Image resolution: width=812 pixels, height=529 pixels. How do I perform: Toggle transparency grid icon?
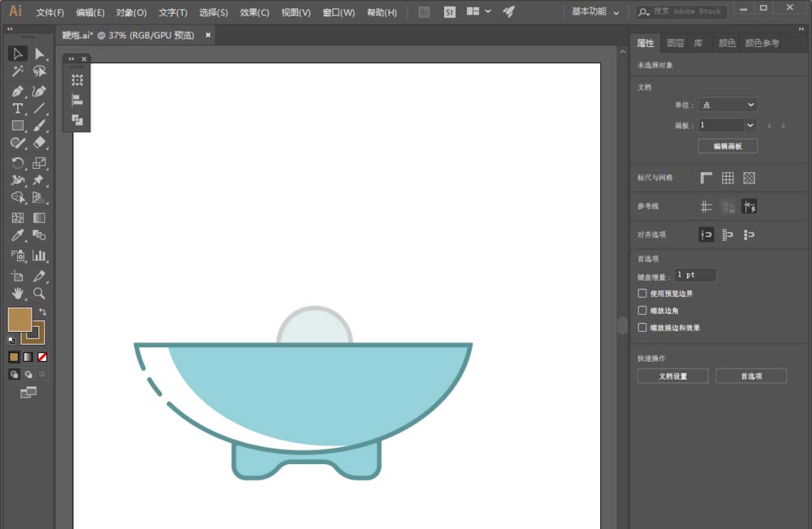pyautogui.click(x=749, y=178)
